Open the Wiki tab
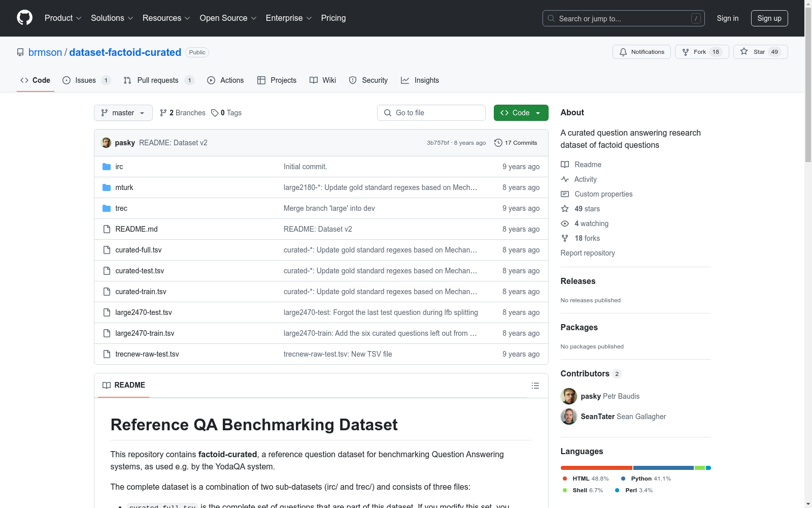Image resolution: width=812 pixels, height=508 pixels. click(x=323, y=80)
